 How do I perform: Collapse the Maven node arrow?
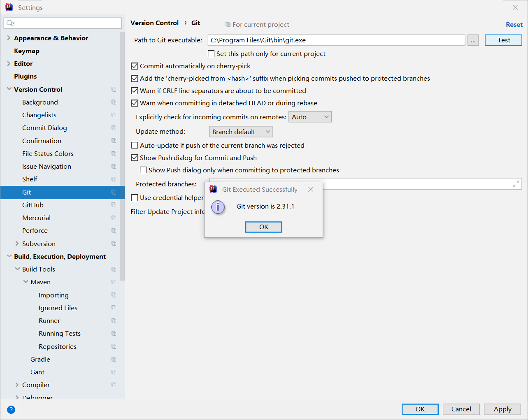point(26,282)
